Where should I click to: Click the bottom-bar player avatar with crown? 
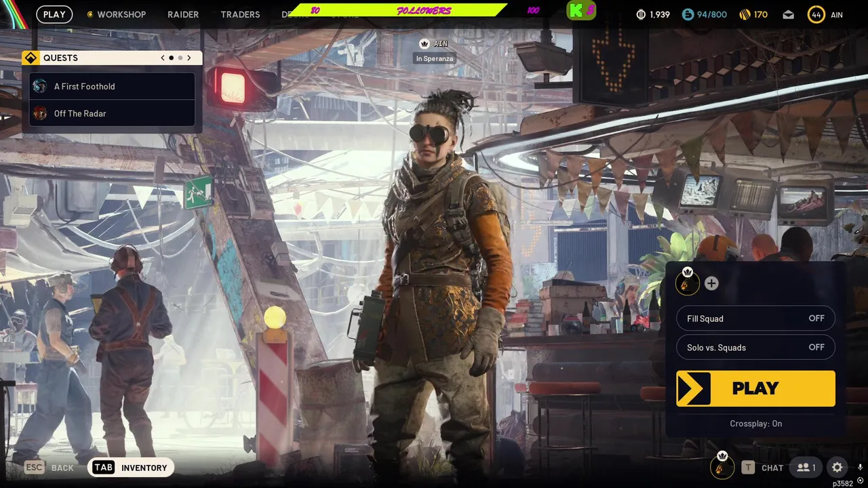[722, 466]
